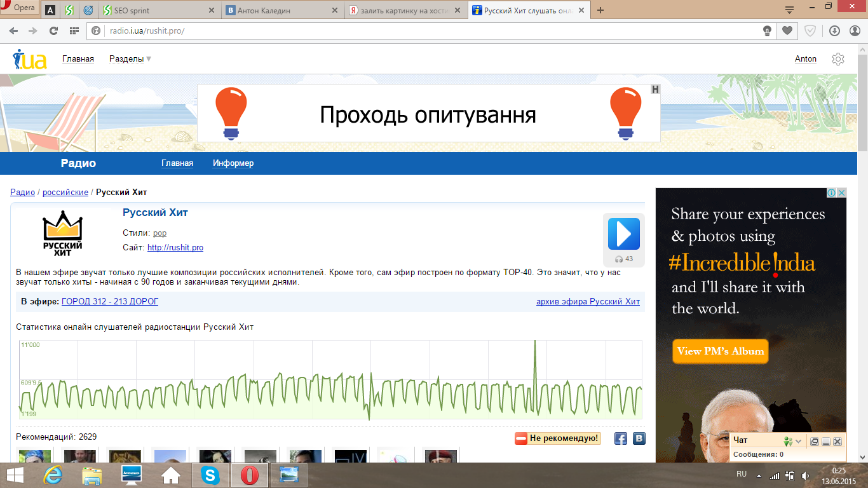Viewport: 868px width, 488px height.
Task: Share the station on Facebook
Action: tap(621, 438)
